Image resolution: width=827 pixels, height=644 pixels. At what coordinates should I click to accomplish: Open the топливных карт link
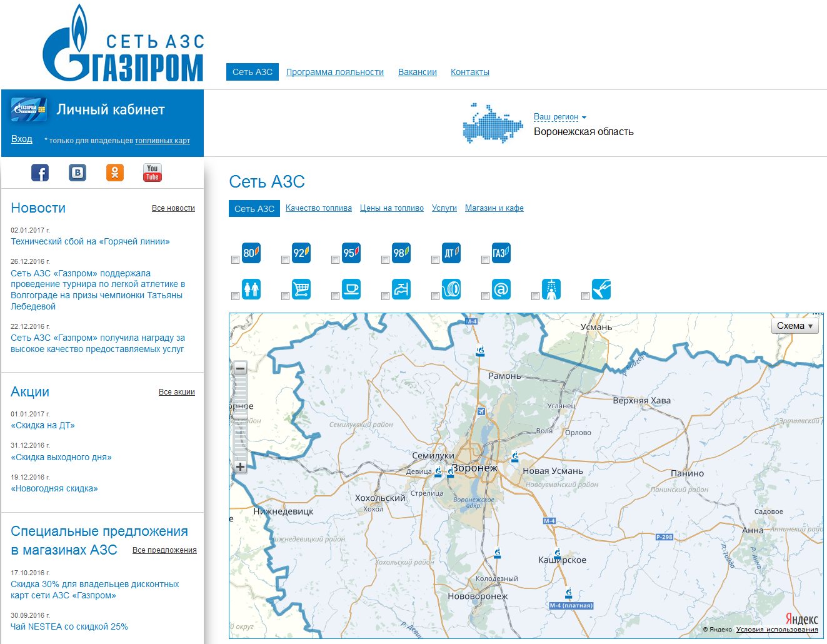(163, 141)
